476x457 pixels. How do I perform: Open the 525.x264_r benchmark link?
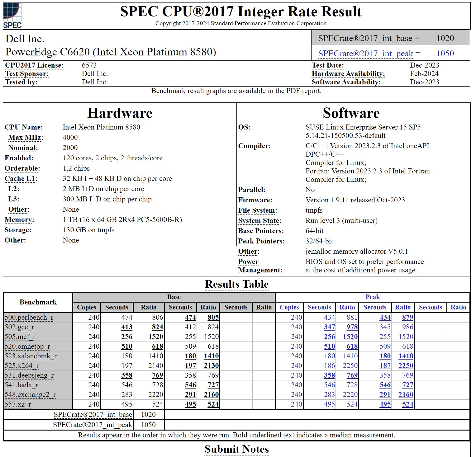[22, 366]
